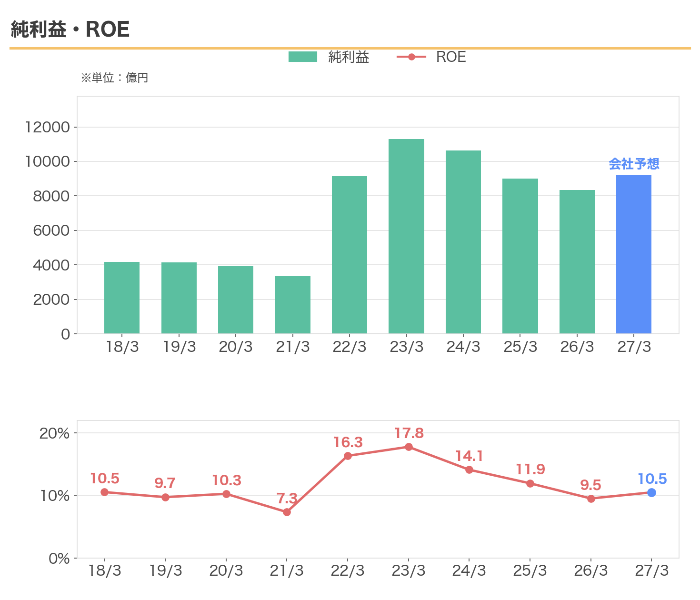Click the ROE point labeled 7.3
The height and width of the screenshot is (600, 700).
(x=287, y=512)
